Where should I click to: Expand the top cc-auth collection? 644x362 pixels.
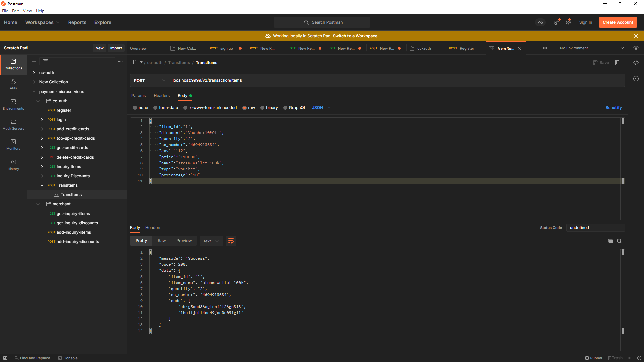pos(34,73)
